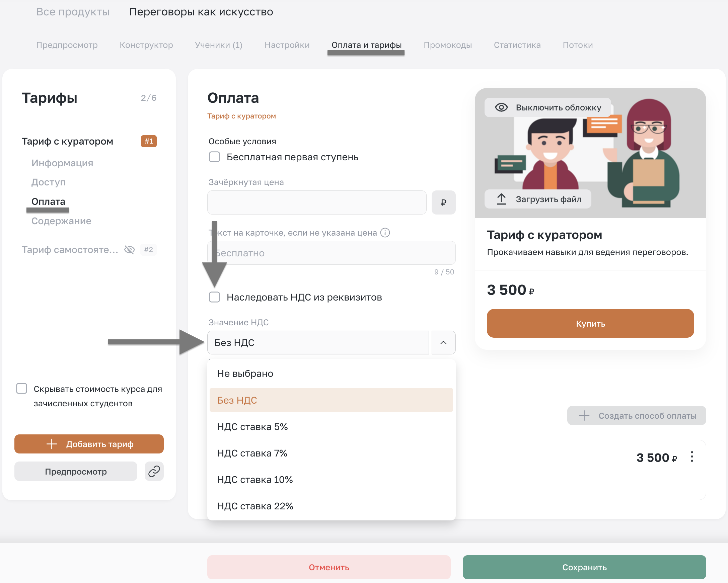
Task: Click crossed-eye icon on hidden second tariff
Action: (130, 250)
